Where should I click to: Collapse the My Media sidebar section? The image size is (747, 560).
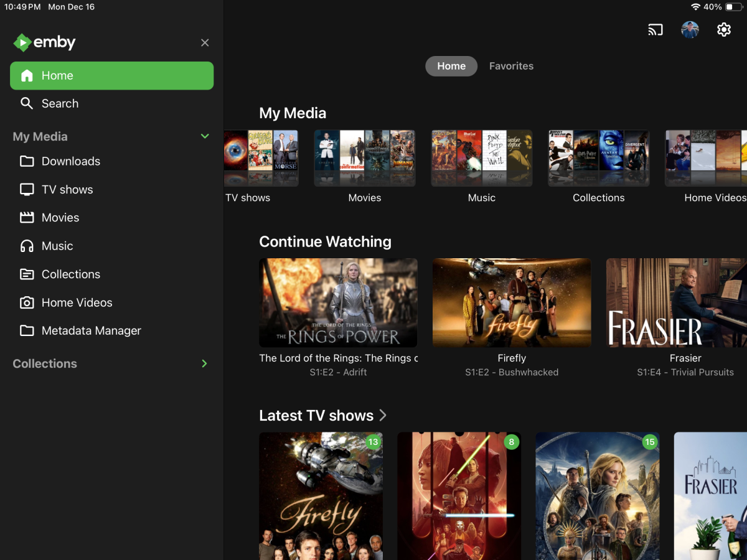tap(205, 136)
